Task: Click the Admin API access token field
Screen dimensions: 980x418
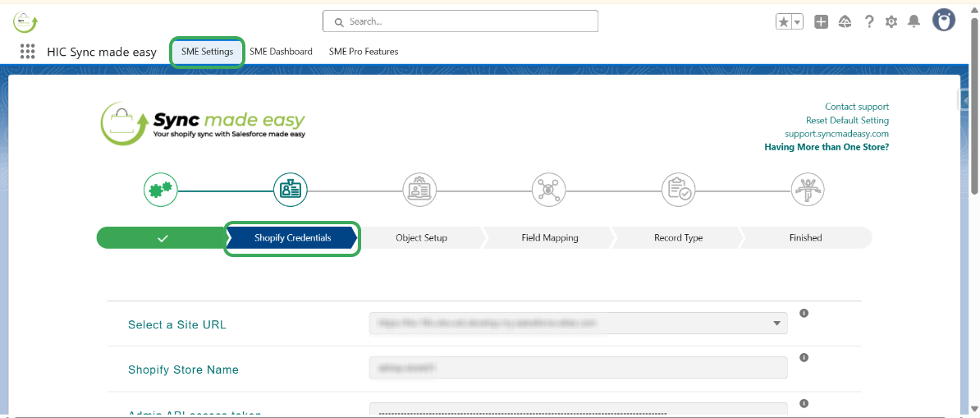Action: click(578, 409)
